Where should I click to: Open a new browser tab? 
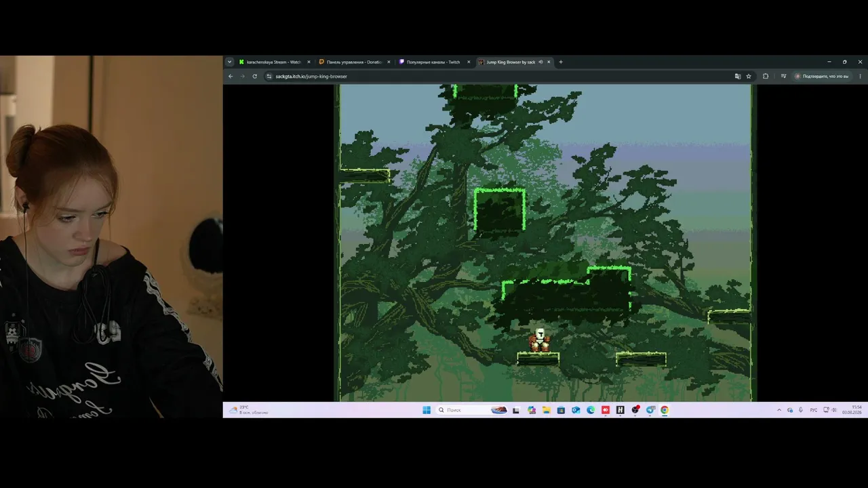click(x=560, y=62)
